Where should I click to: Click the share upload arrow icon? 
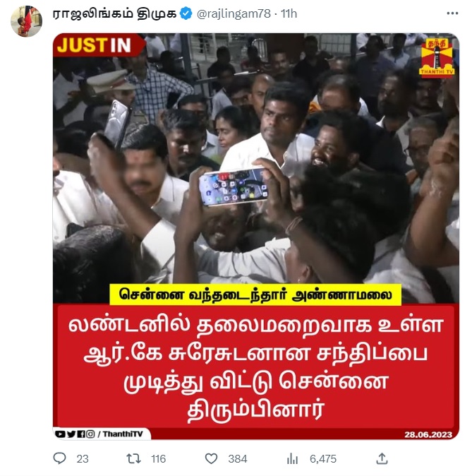(x=382, y=458)
